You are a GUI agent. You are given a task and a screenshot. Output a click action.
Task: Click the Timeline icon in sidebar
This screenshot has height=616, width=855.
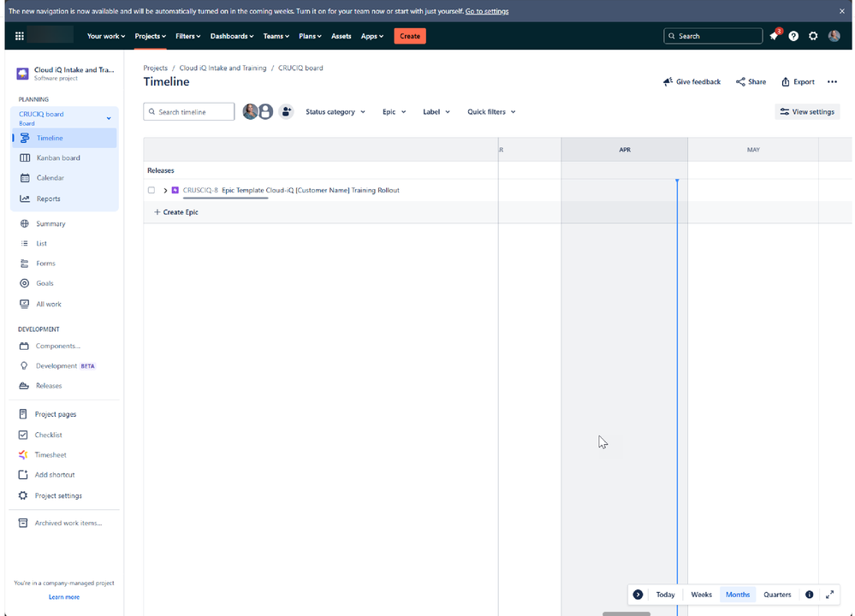pyautogui.click(x=25, y=138)
